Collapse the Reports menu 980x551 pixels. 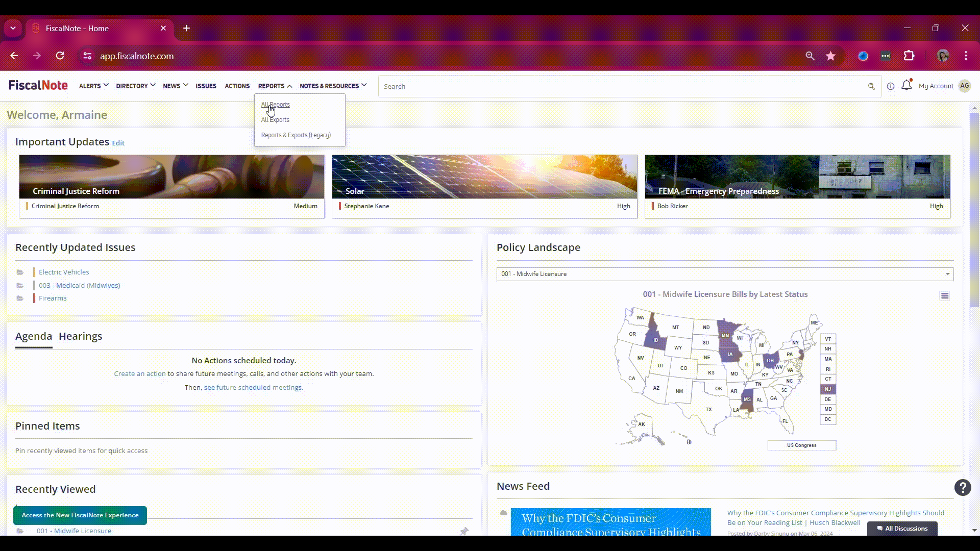click(275, 86)
